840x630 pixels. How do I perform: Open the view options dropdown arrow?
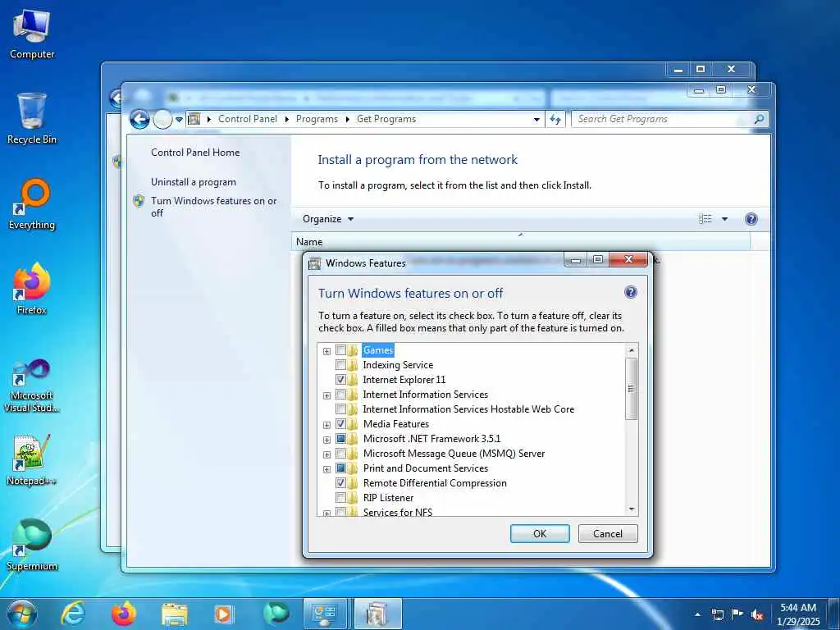pyautogui.click(x=724, y=218)
